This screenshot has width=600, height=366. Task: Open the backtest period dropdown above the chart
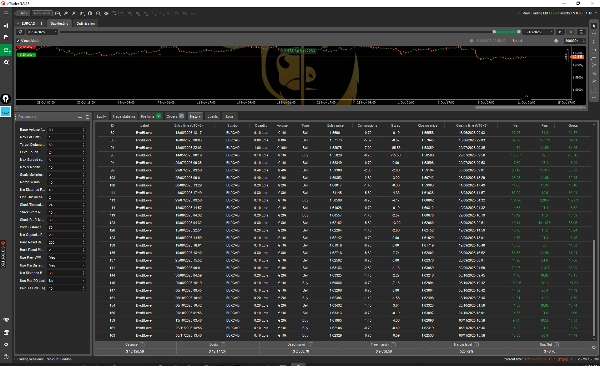coord(41,32)
